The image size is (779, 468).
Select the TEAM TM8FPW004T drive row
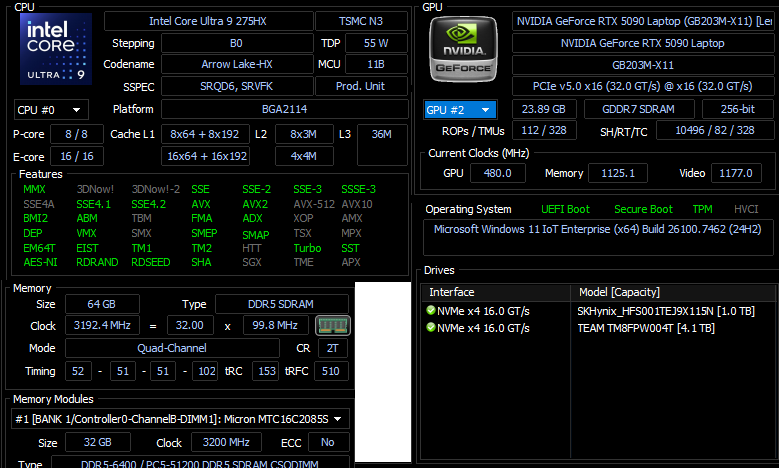coord(598,328)
